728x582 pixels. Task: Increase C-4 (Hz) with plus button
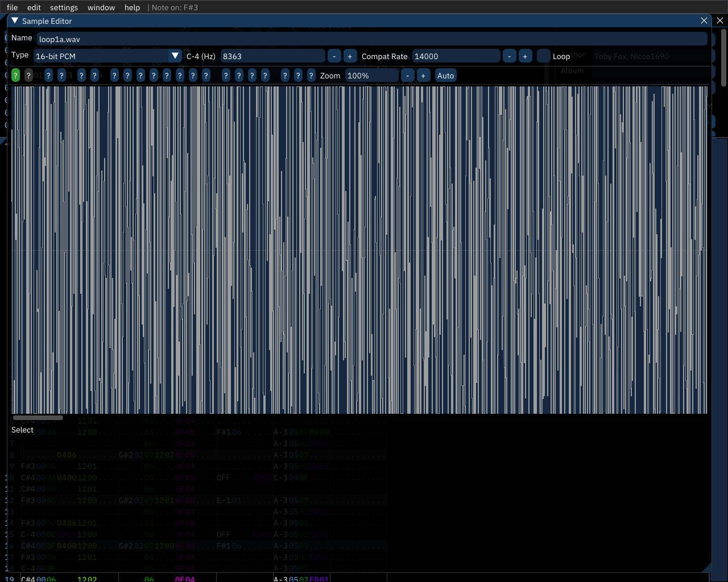pyautogui.click(x=350, y=56)
